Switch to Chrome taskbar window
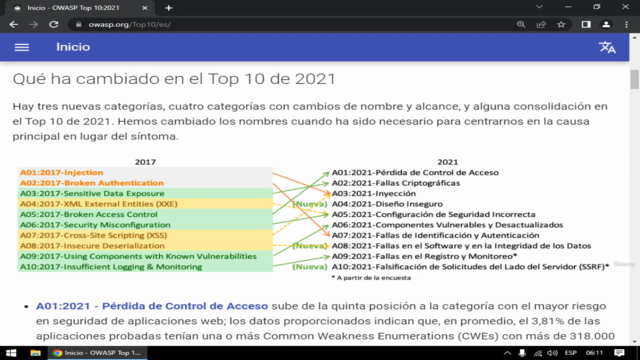This screenshot has width=640, height=360. pos(97,353)
